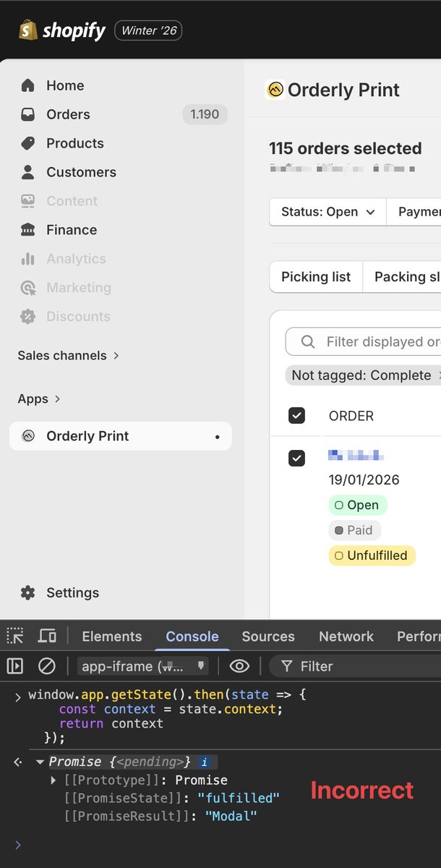Expand the [[Prototype]] Promise entry
Screen dimensions: 441x868
click(54, 780)
